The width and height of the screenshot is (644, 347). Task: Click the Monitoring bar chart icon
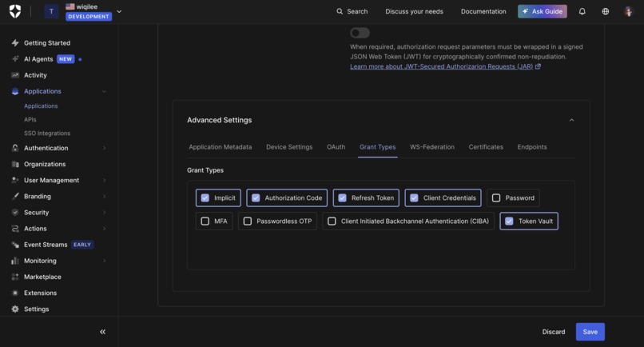pos(15,261)
